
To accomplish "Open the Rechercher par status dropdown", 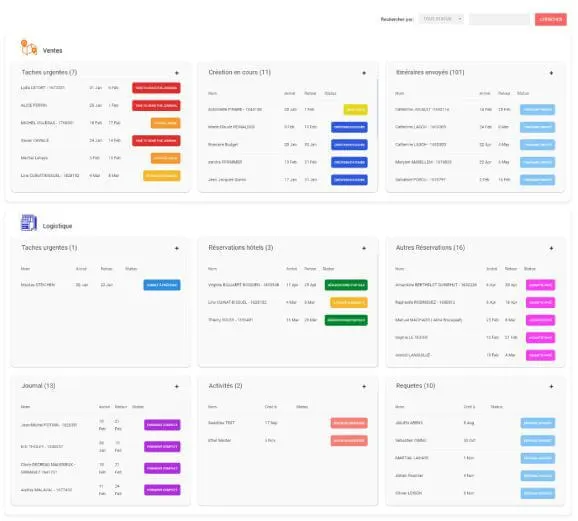I will 441,19.
